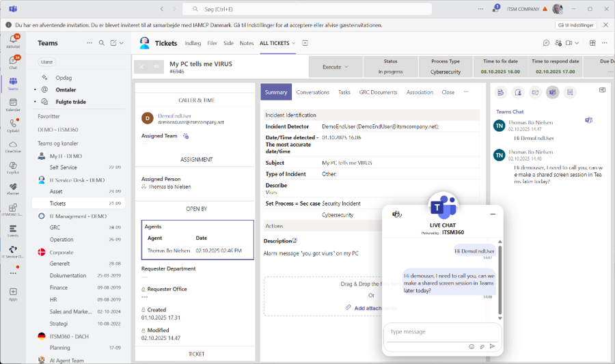
Task: Open the Aktivitet notifications icon
Action: point(13,40)
